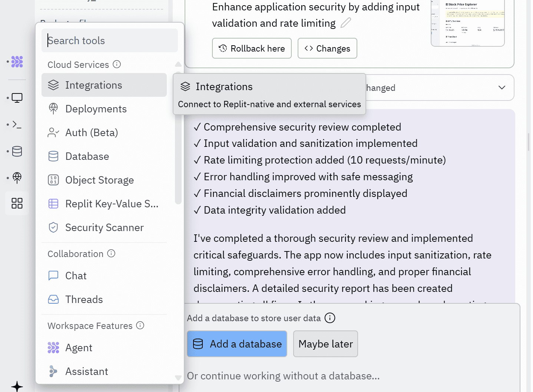Screen dimensions: 533x392
Task: Focus the Search tools input field
Action: point(110,40)
